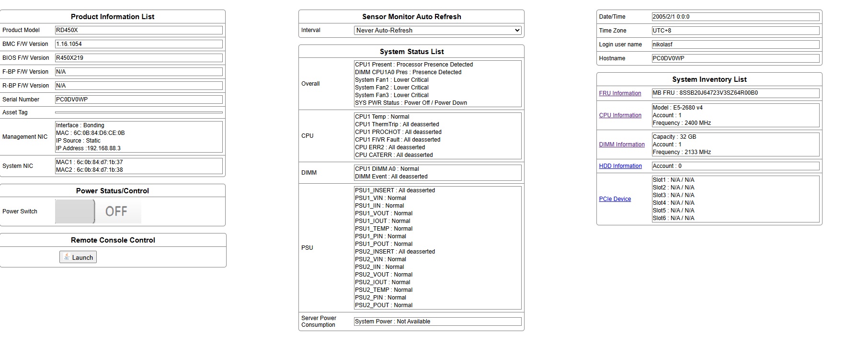Click the Serial Number field
The height and width of the screenshot is (355, 868).
(x=139, y=100)
